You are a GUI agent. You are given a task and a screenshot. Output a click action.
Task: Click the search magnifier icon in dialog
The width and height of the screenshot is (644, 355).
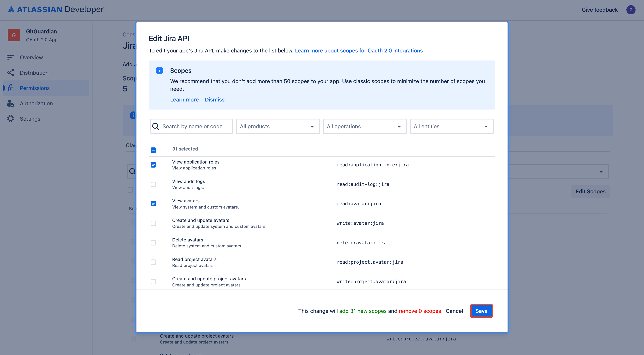pos(155,126)
